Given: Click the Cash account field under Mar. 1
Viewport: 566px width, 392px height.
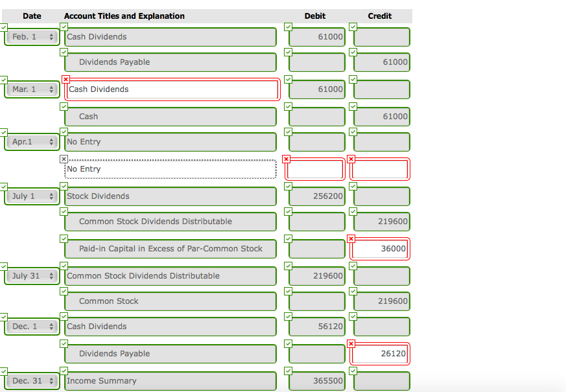Looking at the screenshot, I should tap(171, 117).
